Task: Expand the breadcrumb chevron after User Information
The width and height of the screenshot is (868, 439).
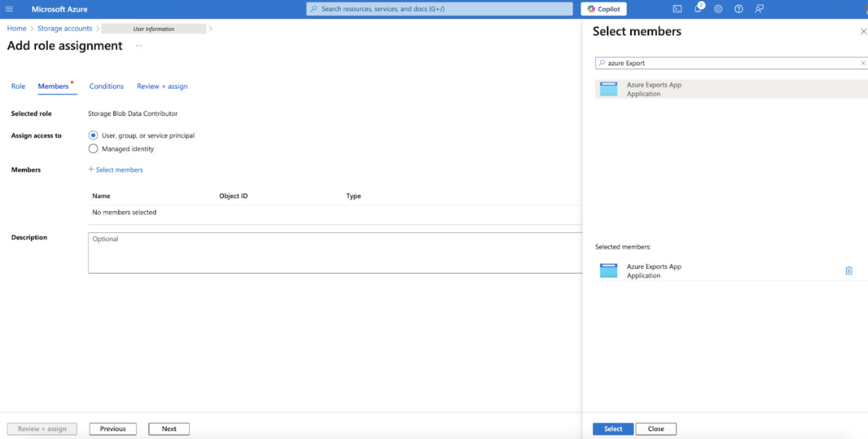Action: point(211,28)
